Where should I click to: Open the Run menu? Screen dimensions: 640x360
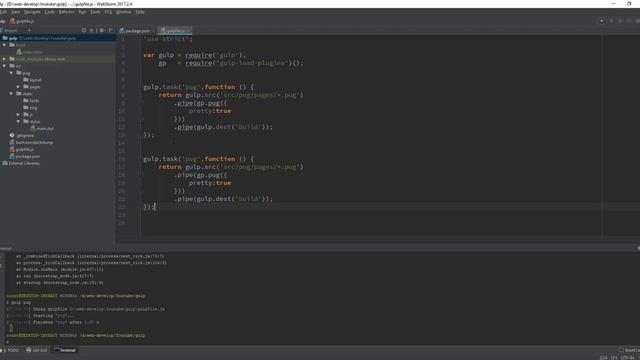82,12
